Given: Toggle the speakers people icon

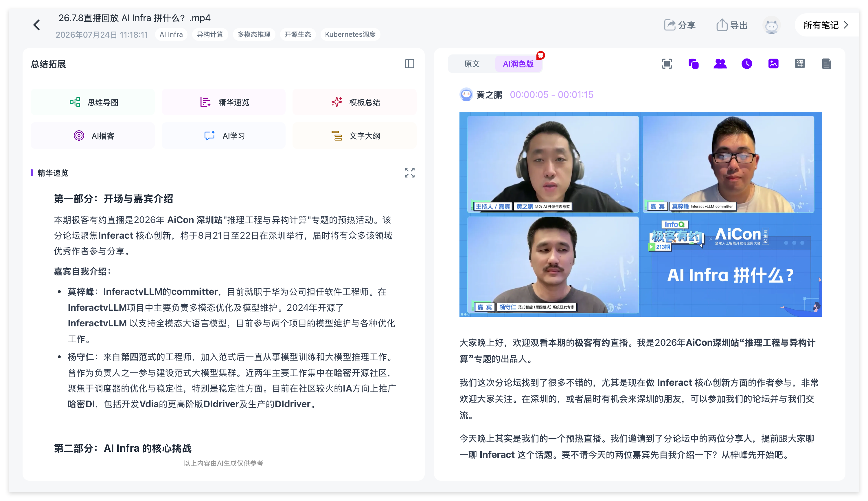Looking at the screenshot, I should tap(720, 64).
